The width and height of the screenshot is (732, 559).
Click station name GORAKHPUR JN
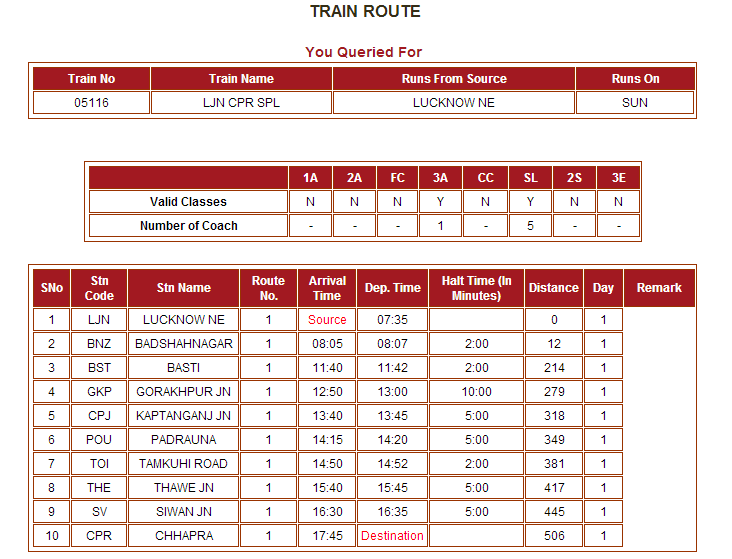[x=183, y=392]
